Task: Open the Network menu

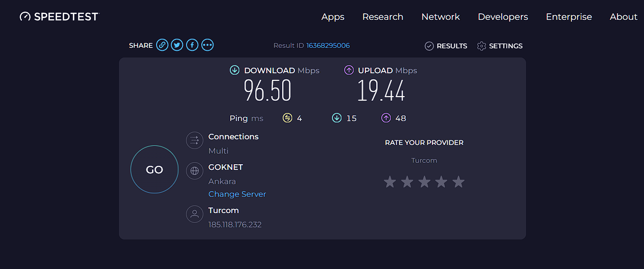Action: (x=441, y=17)
